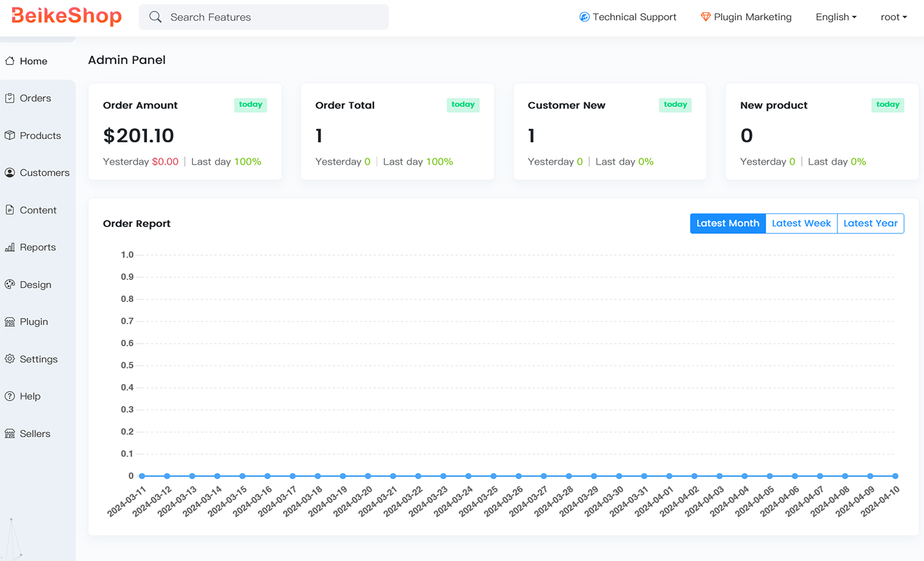The height and width of the screenshot is (561, 924).
Task: Click the Plugin store icon
Action: [10, 322]
